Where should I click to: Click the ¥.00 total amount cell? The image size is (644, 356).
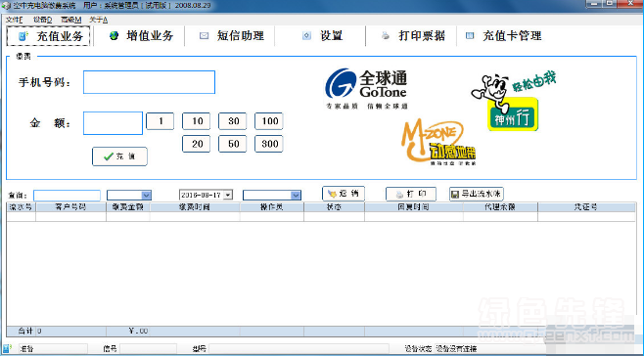tap(138, 331)
